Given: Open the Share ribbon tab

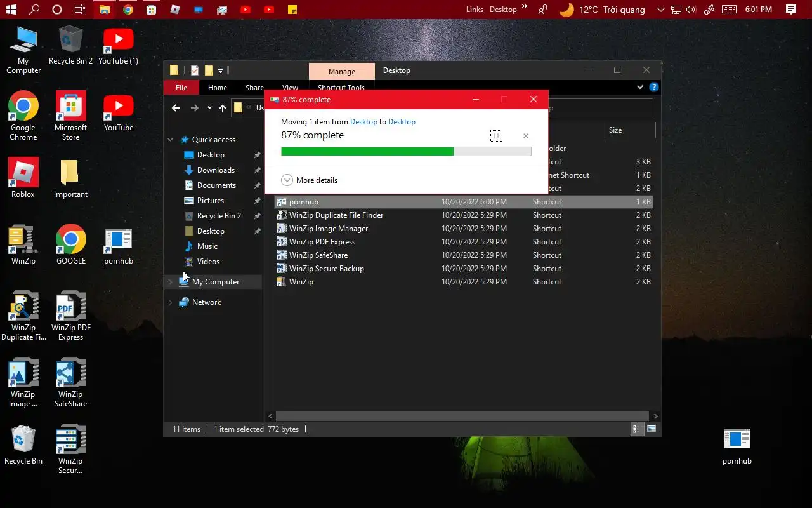Looking at the screenshot, I should point(254,88).
